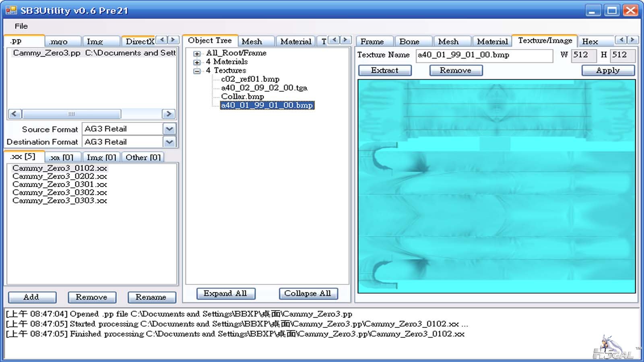
Task: Click the Add button
Action: [x=32, y=297]
